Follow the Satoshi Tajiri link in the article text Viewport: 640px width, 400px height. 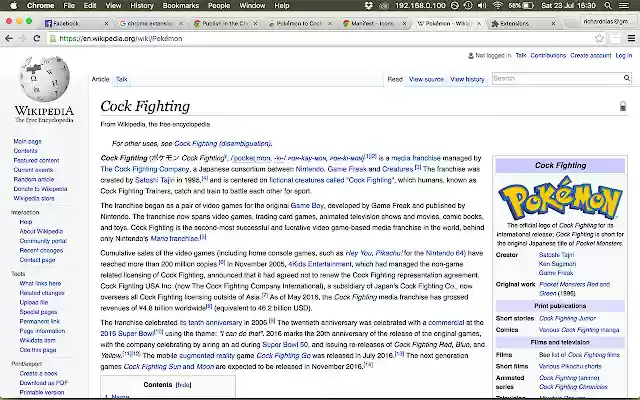(x=155, y=180)
